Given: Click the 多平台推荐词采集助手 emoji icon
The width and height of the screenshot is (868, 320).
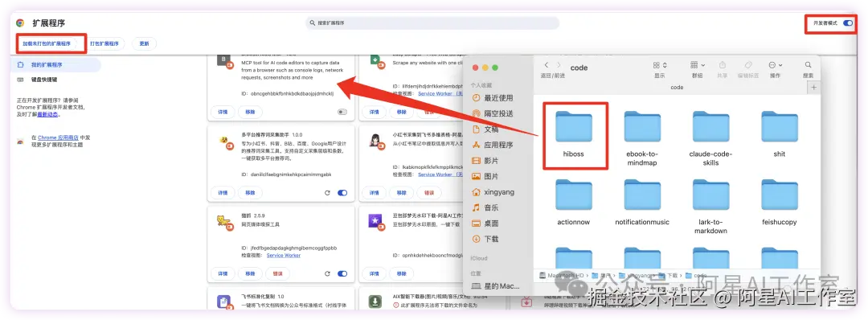Looking at the screenshot, I should [x=224, y=142].
